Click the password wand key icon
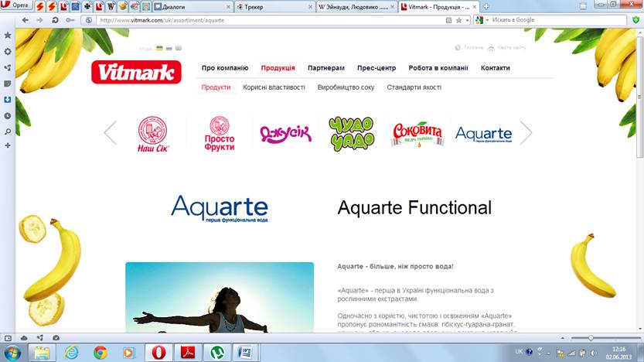 pos(70,19)
